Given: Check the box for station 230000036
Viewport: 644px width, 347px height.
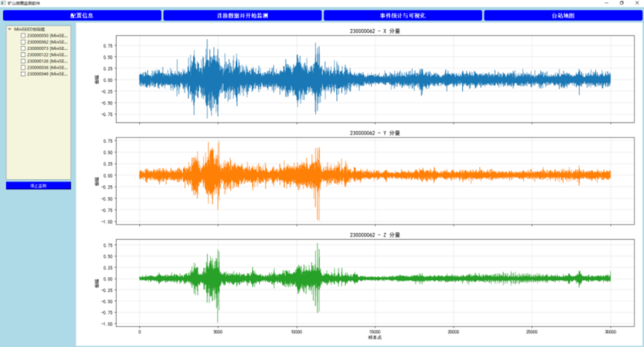Looking at the screenshot, I should click(23, 68).
